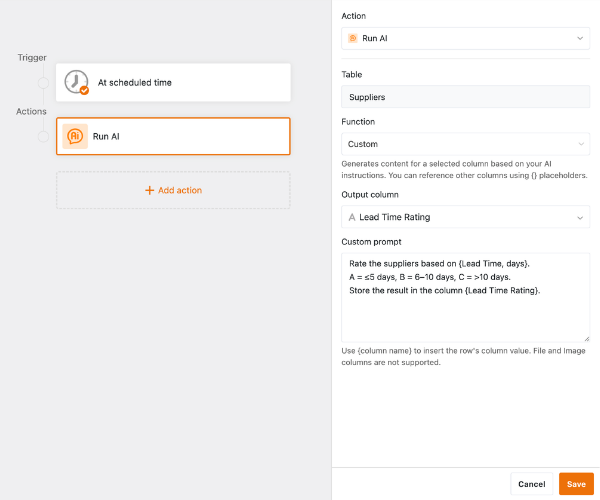Image resolution: width=600 pixels, height=500 pixels.
Task: Click the orange AI icon in Run AI step
Action: click(75, 136)
